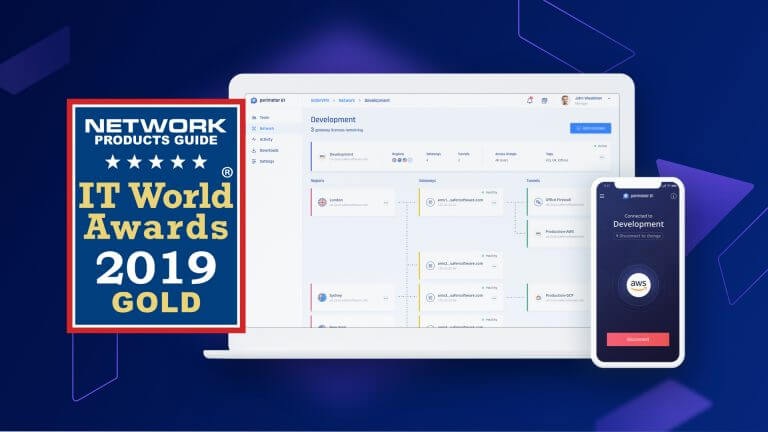The image size is (768, 432).
Task: Open London region options ellipsis
Action: 386,202
